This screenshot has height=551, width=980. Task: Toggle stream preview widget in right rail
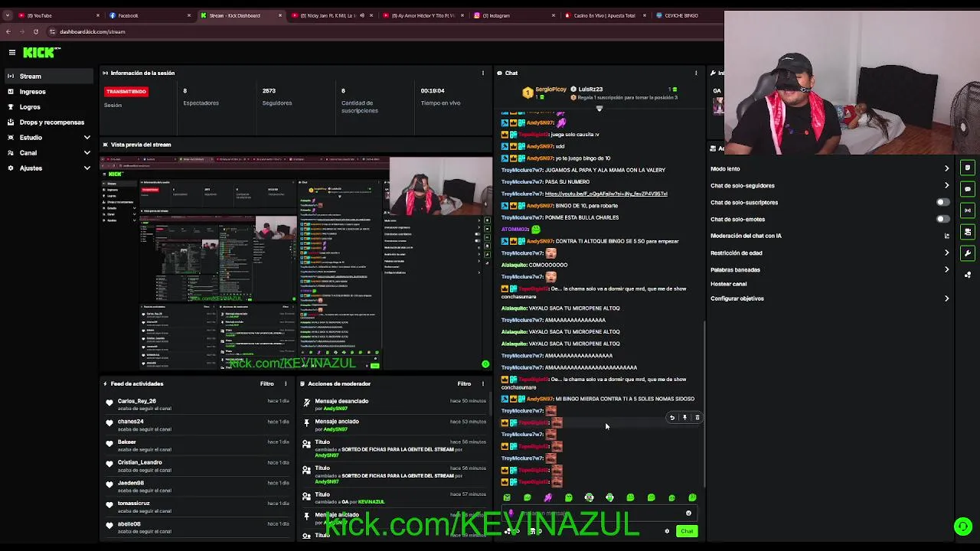(x=968, y=210)
